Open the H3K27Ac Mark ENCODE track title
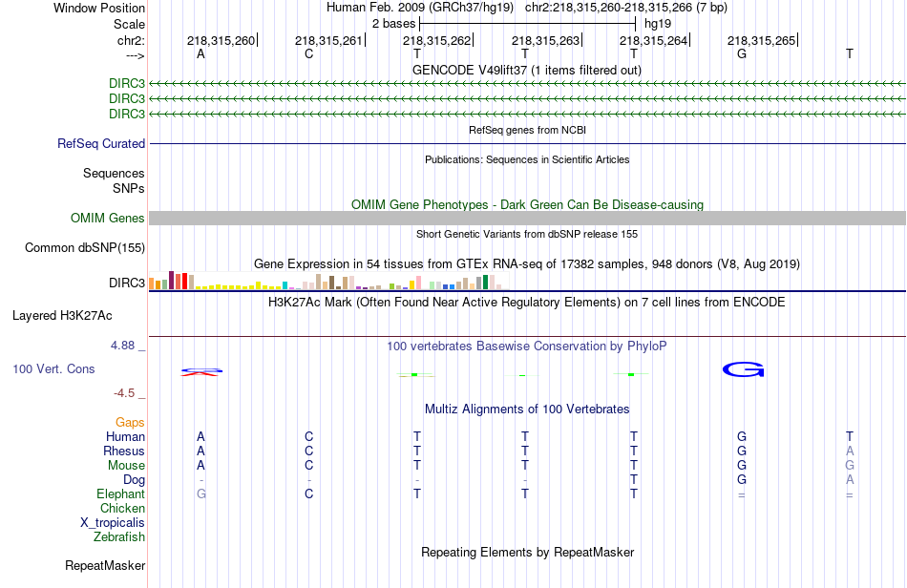 (527, 302)
